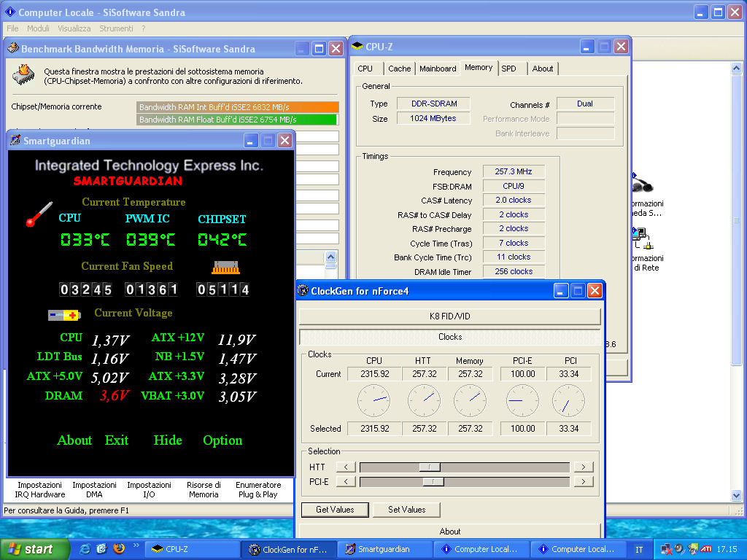The height and width of the screenshot is (560, 747).
Task: Click the PCI-E slider thumb in ClockGen
Action: click(x=433, y=482)
